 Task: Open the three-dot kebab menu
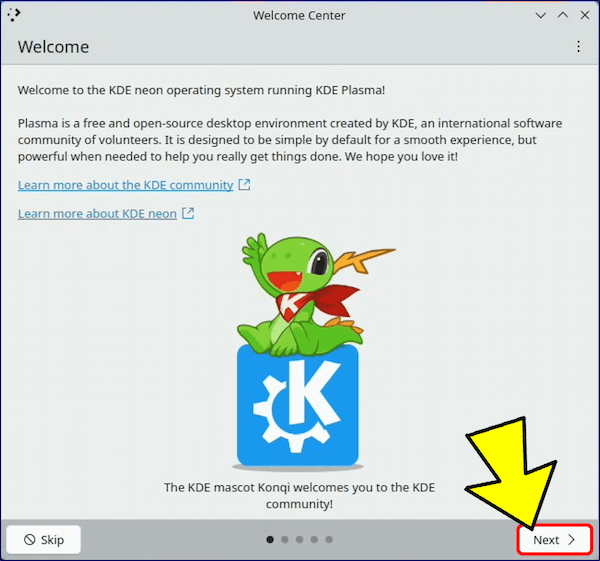point(578,47)
